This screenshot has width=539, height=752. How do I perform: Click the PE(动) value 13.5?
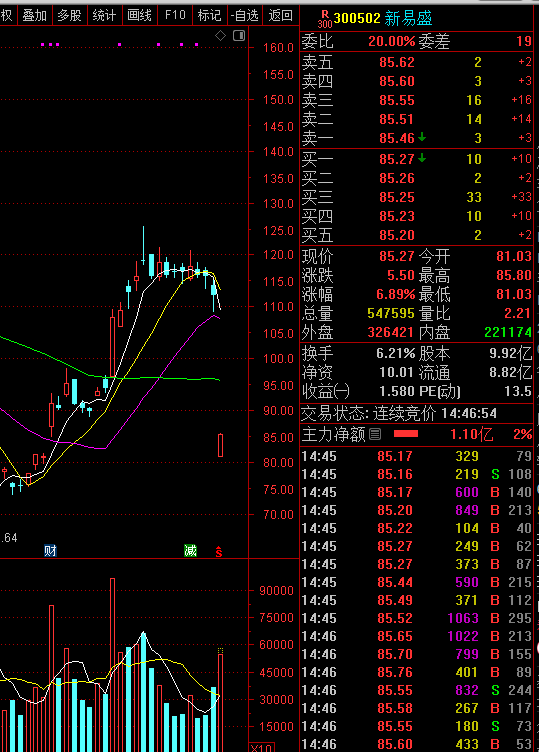pos(518,391)
